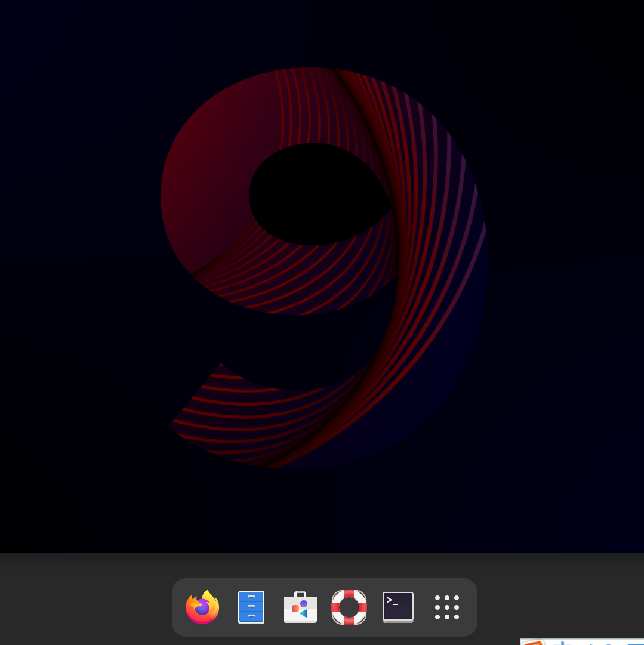Open the Software store app
Viewport: 644px width, 645px height.
(300, 607)
